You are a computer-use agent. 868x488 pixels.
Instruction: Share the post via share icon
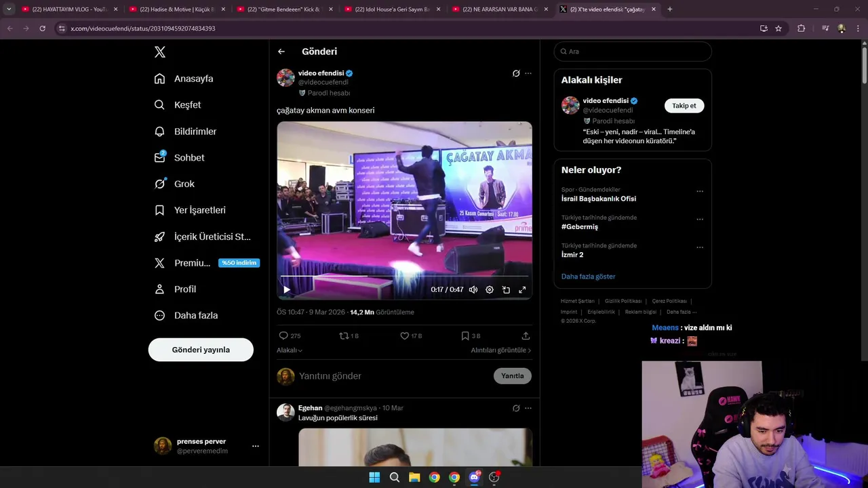pyautogui.click(x=526, y=335)
